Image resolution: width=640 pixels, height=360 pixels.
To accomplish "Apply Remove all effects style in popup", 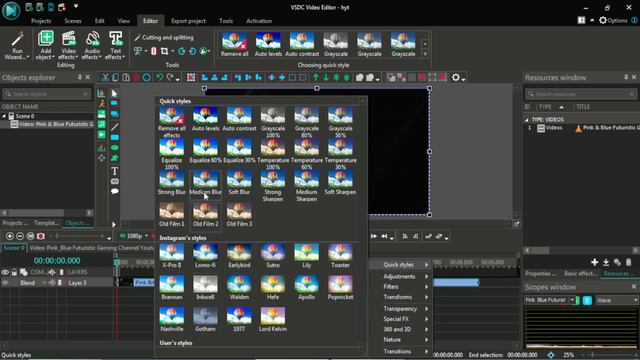I will pos(171,122).
